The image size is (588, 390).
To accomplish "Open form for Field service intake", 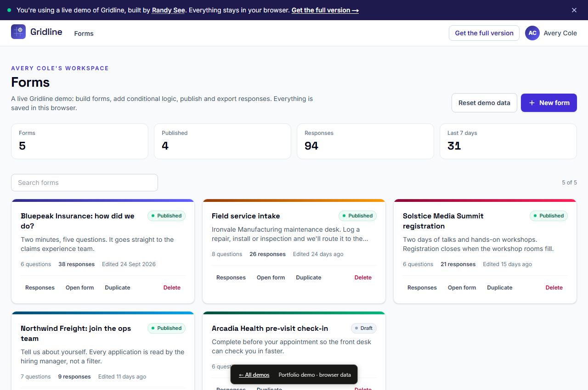I will pos(271,278).
